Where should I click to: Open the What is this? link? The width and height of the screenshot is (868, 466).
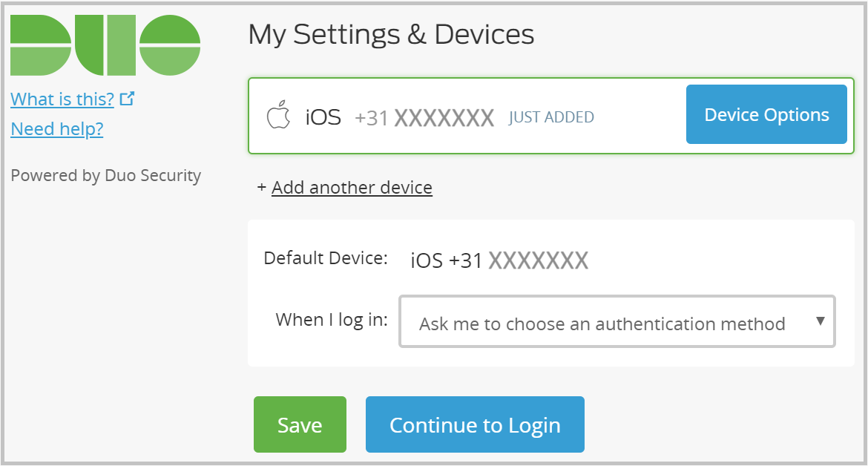click(62, 99)
